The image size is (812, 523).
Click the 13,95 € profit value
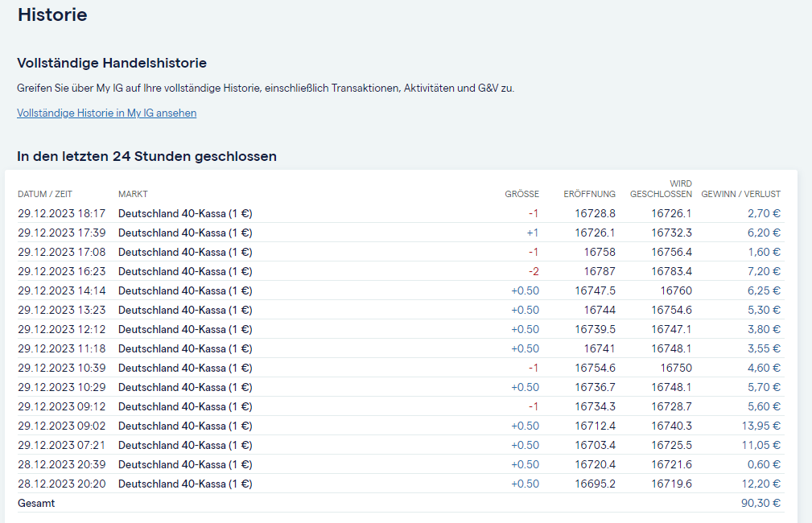tap(760, 426)
